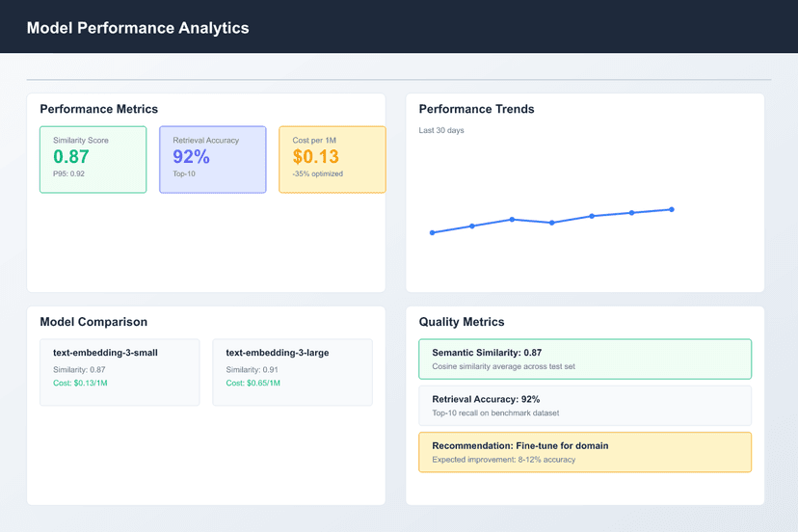Click the Similarity Score metric card

(x=93, y=159)
